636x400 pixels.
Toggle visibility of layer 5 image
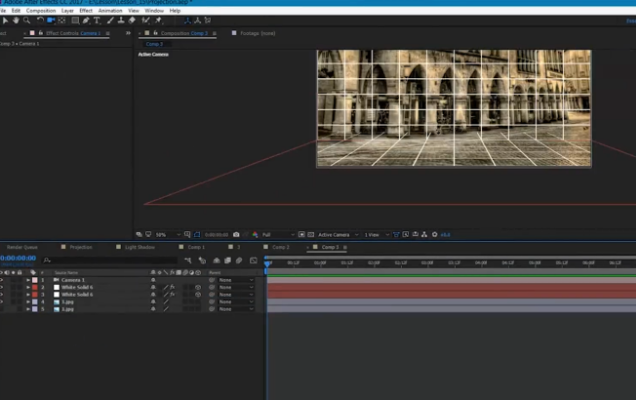[x=3, y=309]
